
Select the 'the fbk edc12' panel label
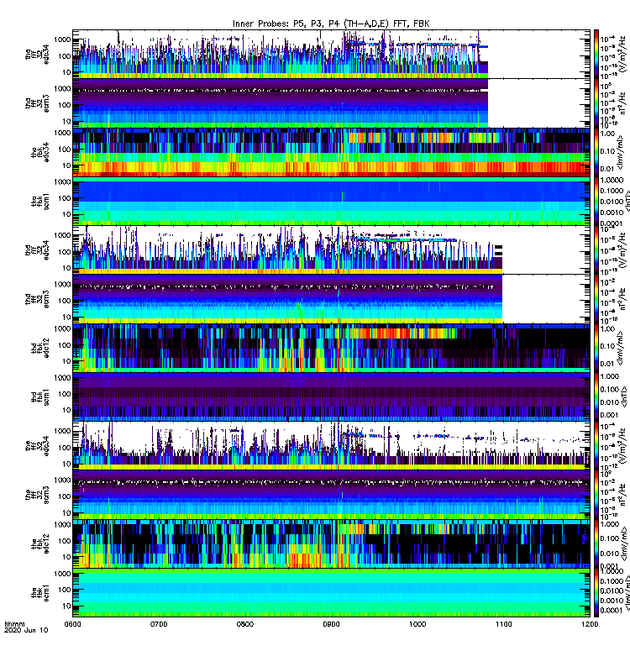(x=39, y=543)
